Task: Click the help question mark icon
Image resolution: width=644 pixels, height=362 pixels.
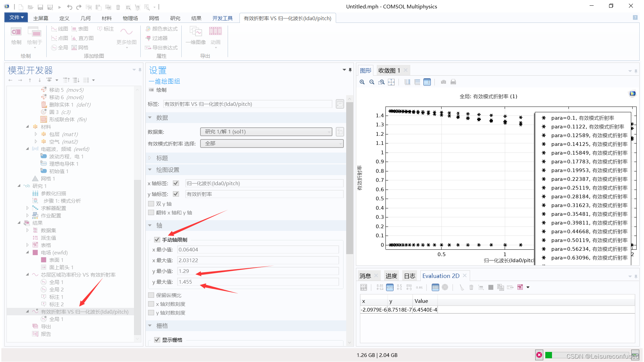Action: (x=635, y=18)
